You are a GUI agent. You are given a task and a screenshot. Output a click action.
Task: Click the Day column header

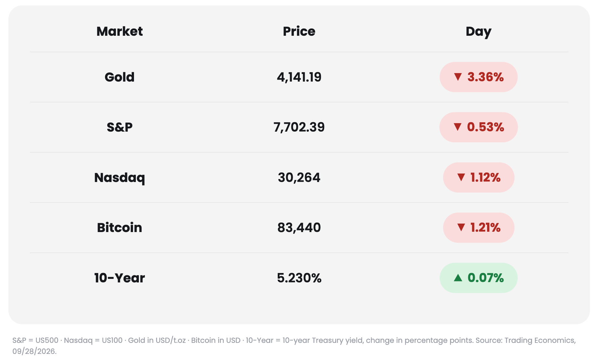click(x=478, y=32)
